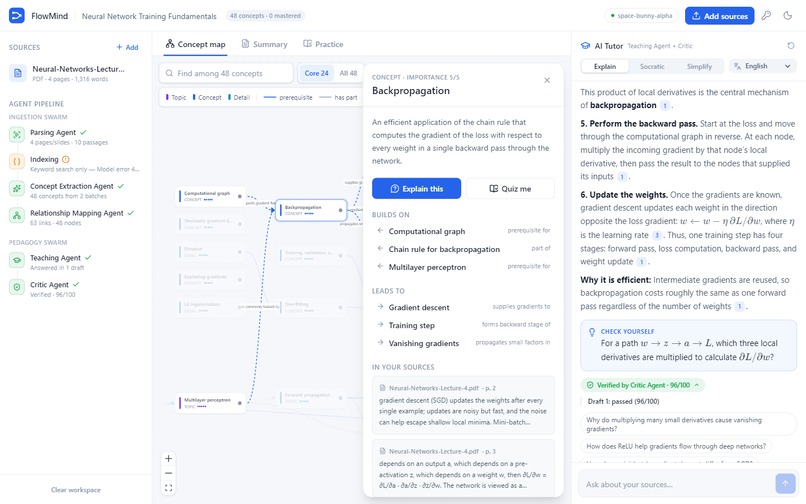The height and width of the screenshot is (504, 806).
Task: Open Multilayer perceptron under Builds on
Action: coord(463,267)
